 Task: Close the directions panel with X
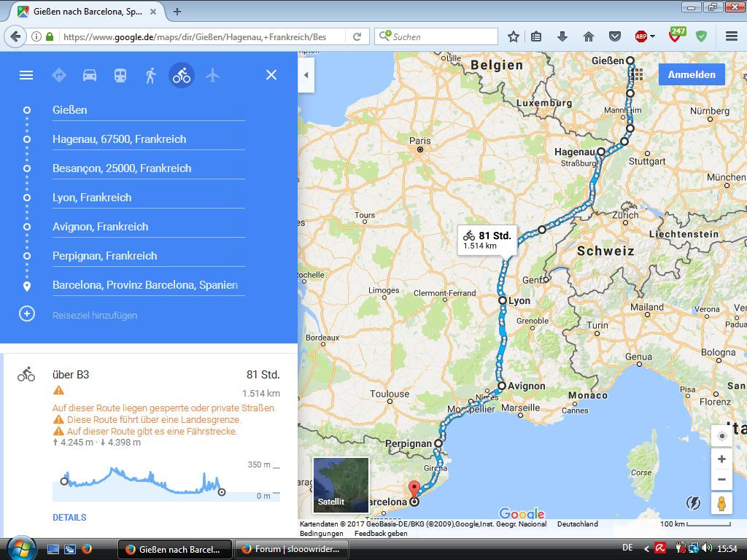pos(271,75)
